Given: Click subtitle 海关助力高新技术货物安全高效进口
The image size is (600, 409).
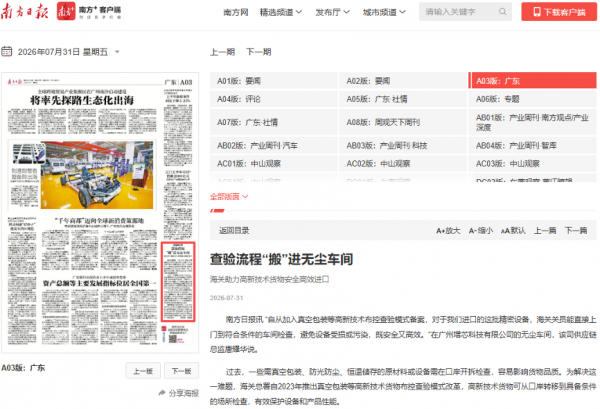Looking at the screenshot, I should (269, 279).
